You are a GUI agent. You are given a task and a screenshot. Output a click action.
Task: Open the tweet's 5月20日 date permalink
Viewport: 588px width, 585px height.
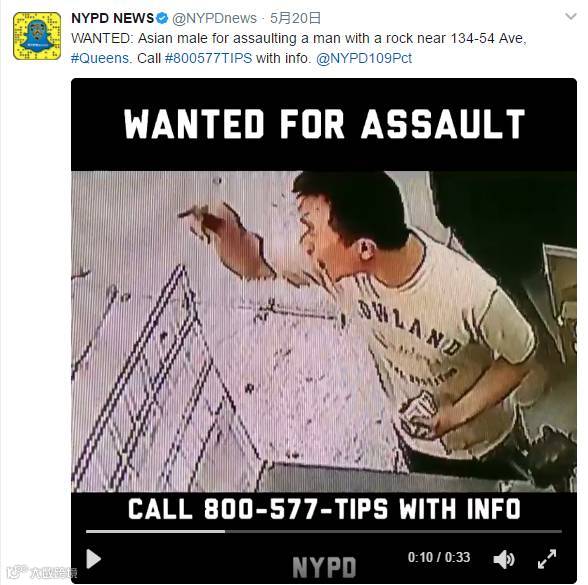(x=296, y=18)
